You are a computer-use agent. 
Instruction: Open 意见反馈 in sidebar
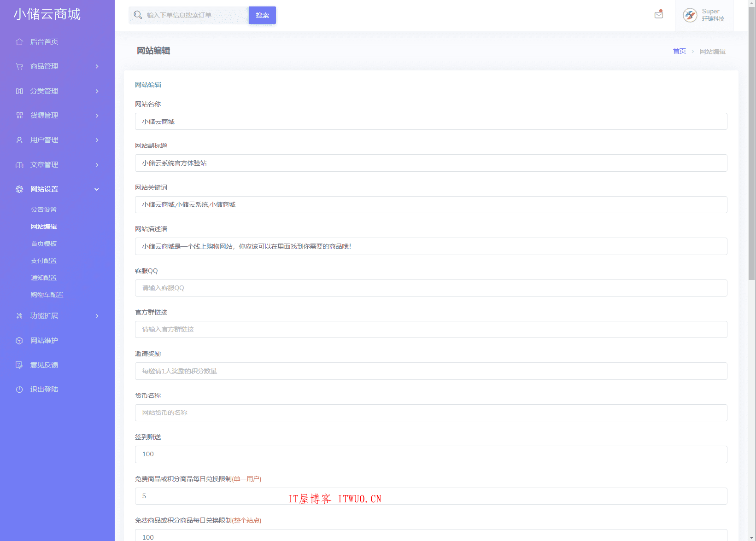tap(44, 365)
